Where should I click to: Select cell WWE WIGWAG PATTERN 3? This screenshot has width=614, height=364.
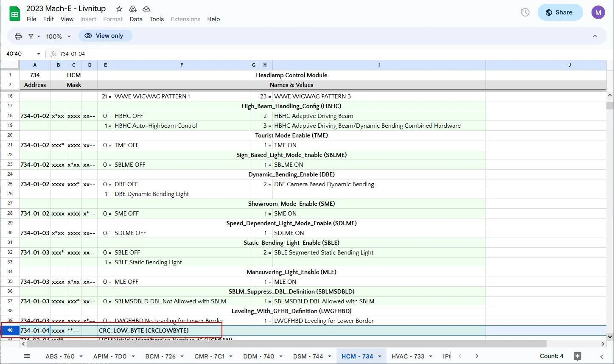(379, 96)
